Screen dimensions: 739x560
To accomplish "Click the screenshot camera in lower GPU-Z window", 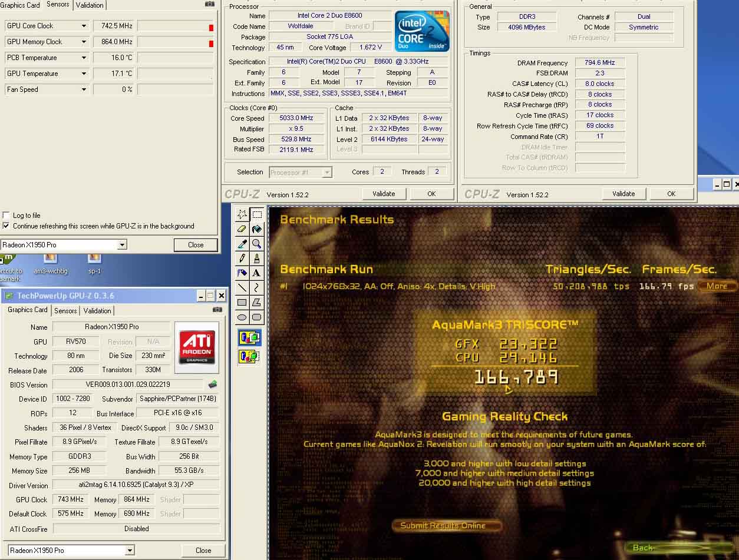I will [x=217, y=310].
